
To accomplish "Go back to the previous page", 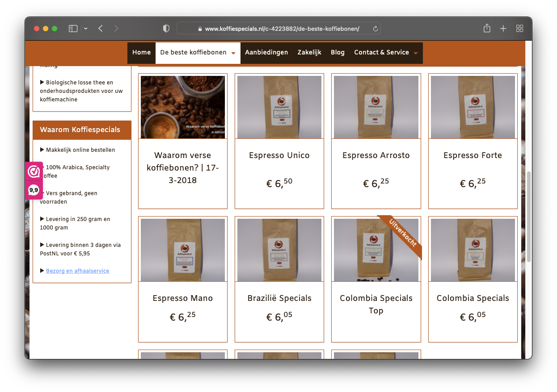I will 101,29.
